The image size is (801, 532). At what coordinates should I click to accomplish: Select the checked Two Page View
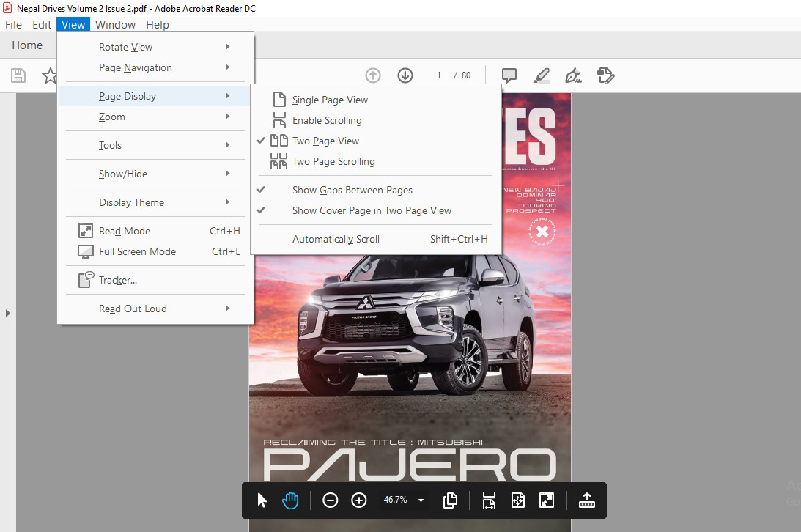pyautogui.click(x=376, y=141)
